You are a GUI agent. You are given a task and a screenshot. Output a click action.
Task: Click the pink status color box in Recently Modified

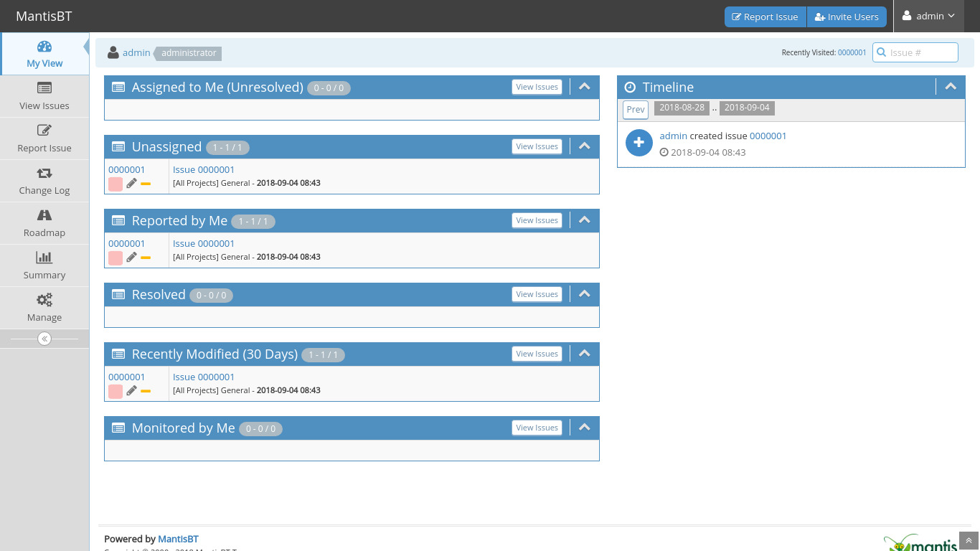coord(116,391)
